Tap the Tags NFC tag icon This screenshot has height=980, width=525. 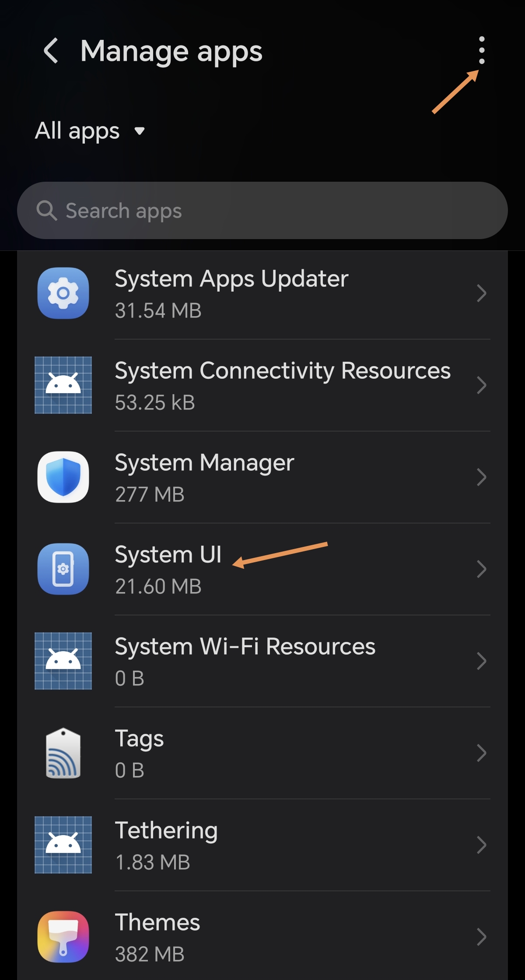(63, 753)
